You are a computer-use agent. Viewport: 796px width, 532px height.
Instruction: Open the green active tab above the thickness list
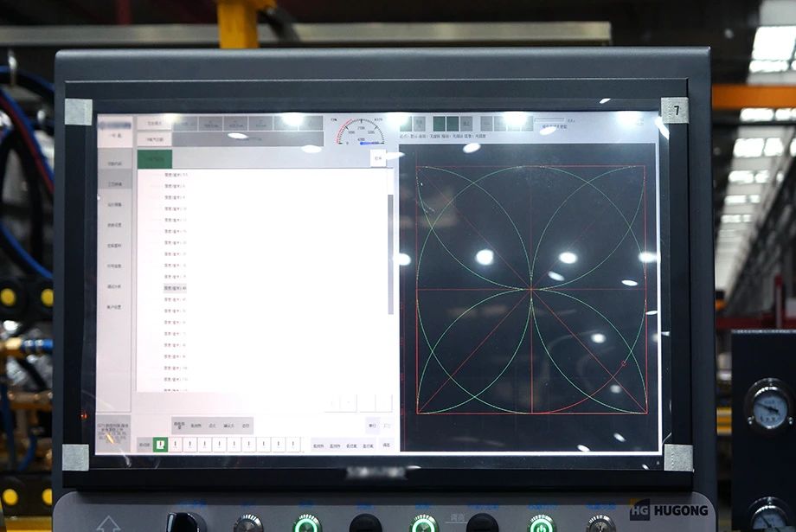tap(154, 158)
